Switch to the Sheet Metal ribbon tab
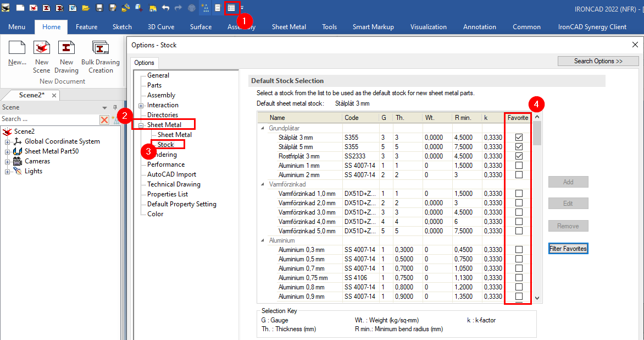This screenshot has height=340, width=644. click(x=289, y=26)
